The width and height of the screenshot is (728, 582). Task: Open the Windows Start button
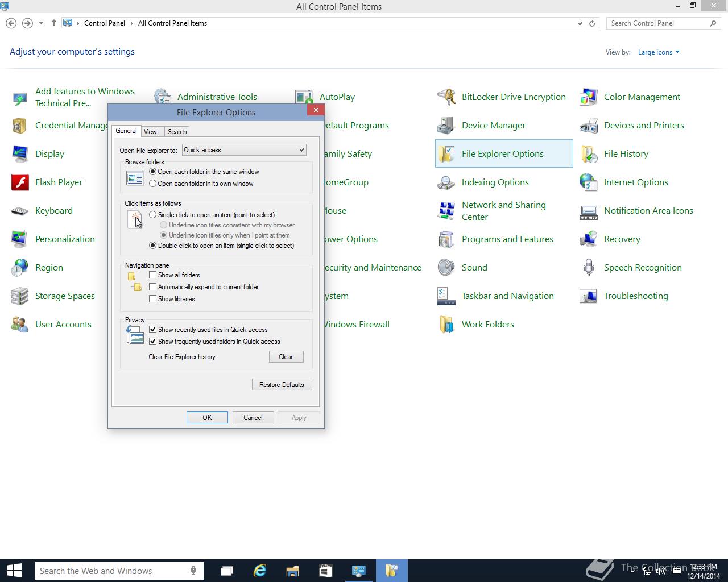click(14, 571)
